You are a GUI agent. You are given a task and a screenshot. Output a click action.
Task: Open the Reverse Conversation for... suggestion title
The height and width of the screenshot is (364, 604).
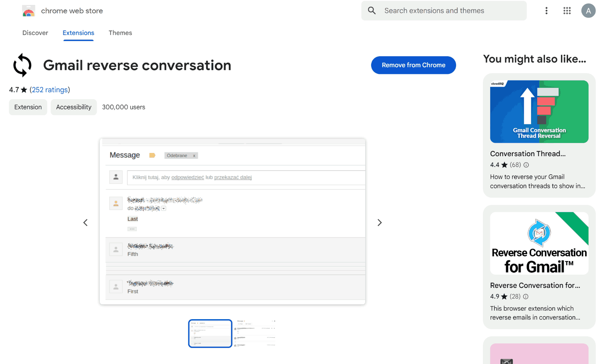(535, 285)
